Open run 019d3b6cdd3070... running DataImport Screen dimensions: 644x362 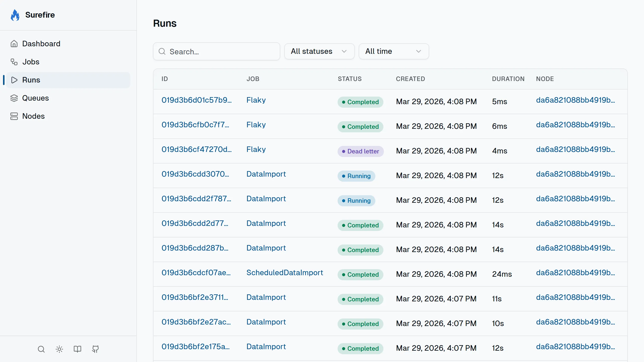coord(195,174)
